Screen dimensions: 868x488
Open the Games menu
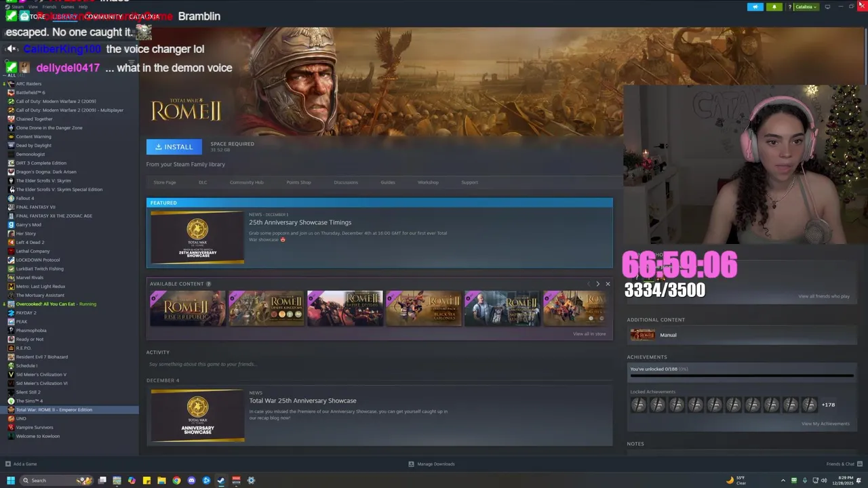tap(67, 7)
